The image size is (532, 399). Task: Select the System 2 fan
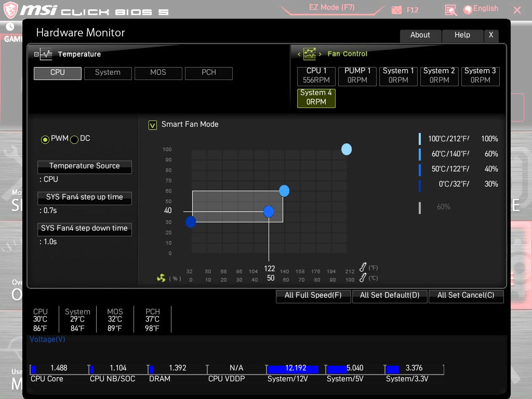pos(440,76)
